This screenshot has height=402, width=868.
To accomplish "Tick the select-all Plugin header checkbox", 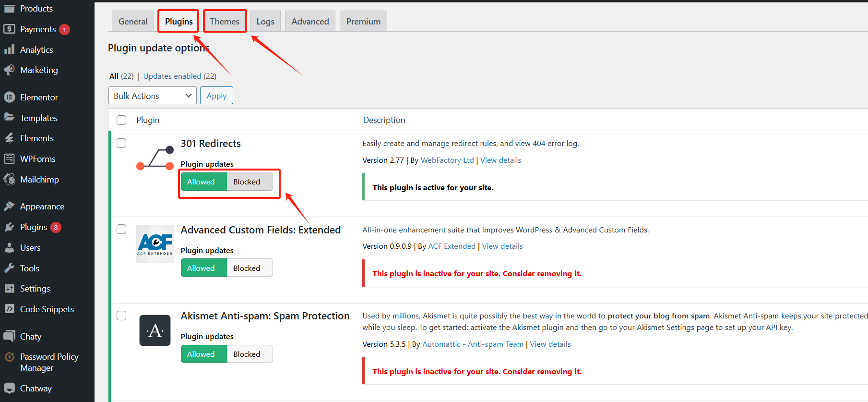I will tap(121, 120).
